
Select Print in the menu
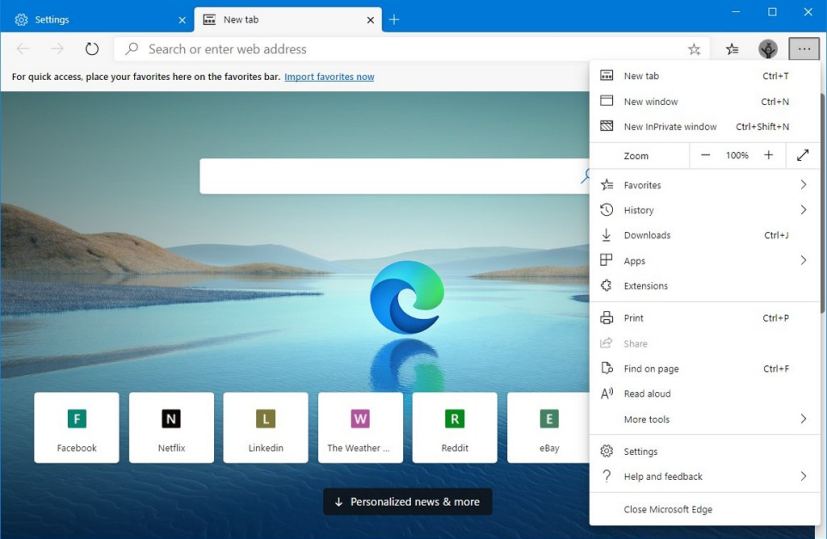pyautogui.click(x=705, y=318)
